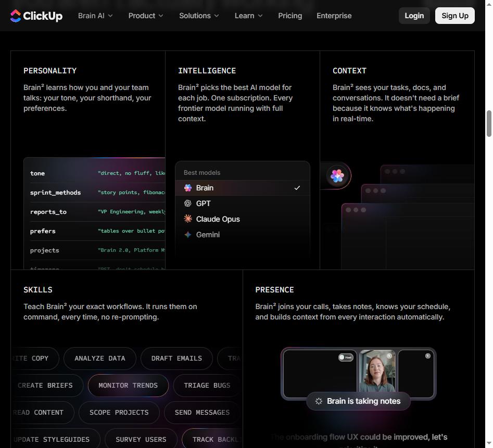Expand the Brain AI dropdown menu
The image size is (493, 448).
95,16
